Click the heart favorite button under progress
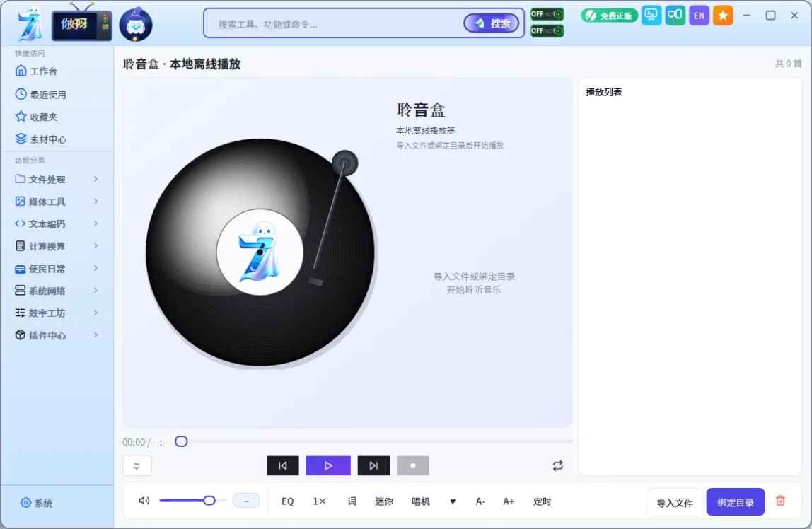 [137, 466]
